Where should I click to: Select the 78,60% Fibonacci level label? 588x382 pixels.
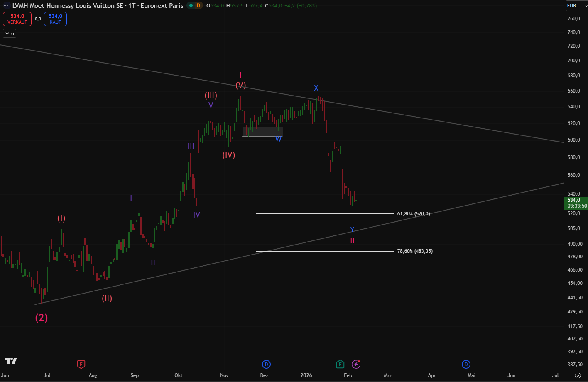pyautogui.click(x=414, y=251)
